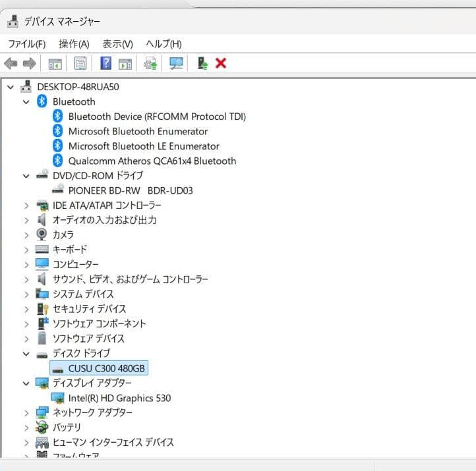
Task: Select the DESKTOP-48RUA50 computer name
Action: tap(78, 87)
